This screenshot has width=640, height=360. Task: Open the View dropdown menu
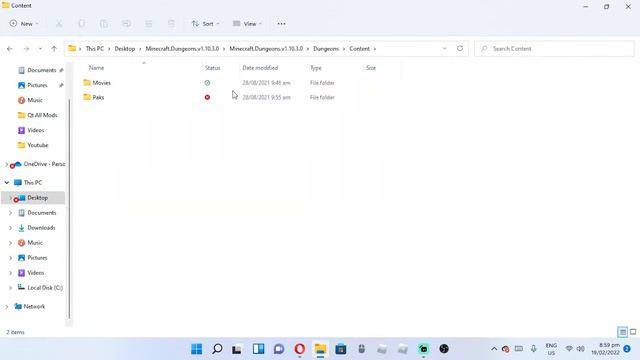(247, 24)
